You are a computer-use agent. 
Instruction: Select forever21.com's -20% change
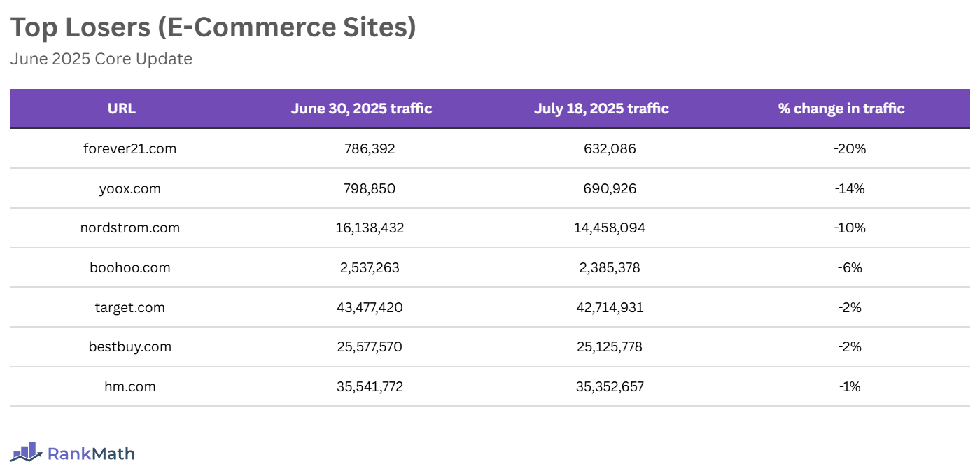point(850,148)
